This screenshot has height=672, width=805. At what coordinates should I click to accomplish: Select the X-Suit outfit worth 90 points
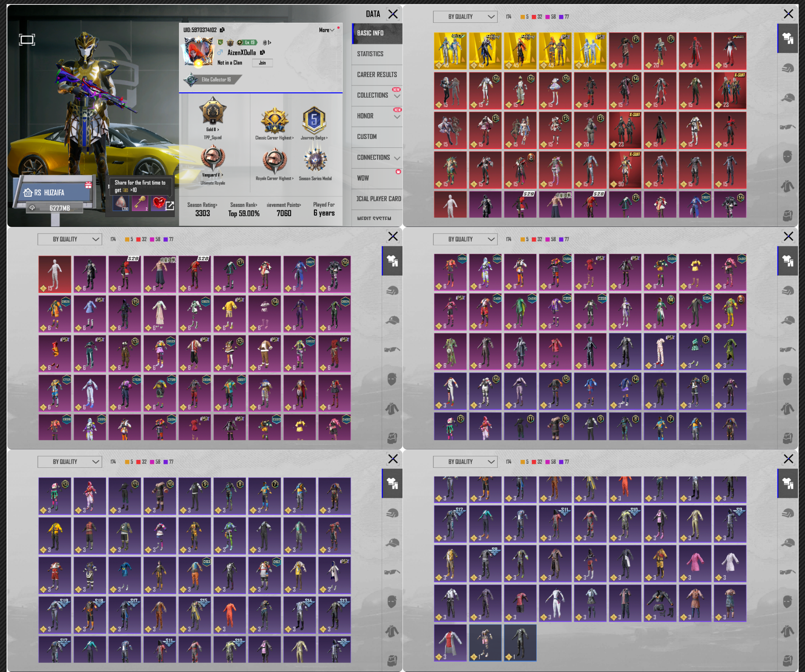coord(625,170)
